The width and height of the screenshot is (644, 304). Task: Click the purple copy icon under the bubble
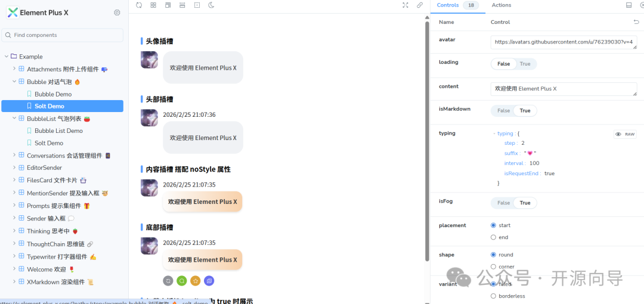209,281
